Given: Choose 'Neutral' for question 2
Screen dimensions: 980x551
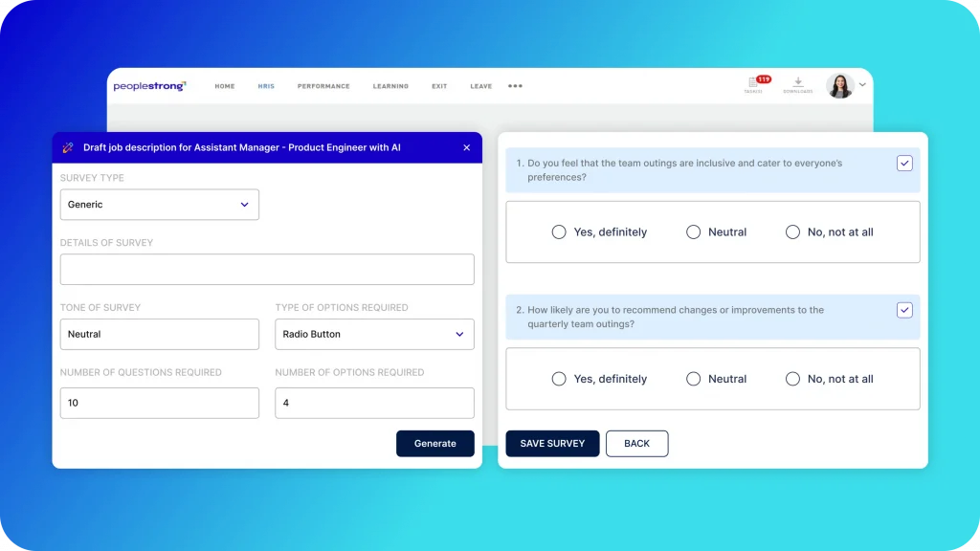Looking at the screenshot, I should click(694, 379).
